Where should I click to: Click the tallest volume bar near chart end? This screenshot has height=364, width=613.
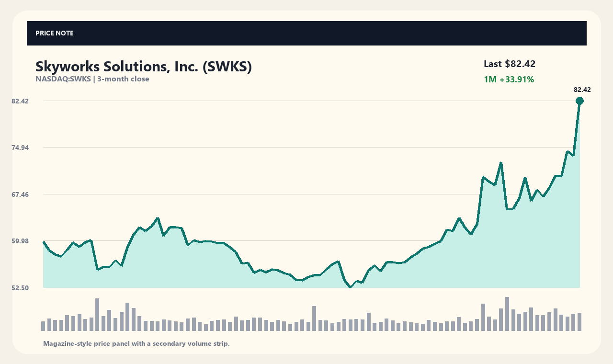[x=507, y=314]
